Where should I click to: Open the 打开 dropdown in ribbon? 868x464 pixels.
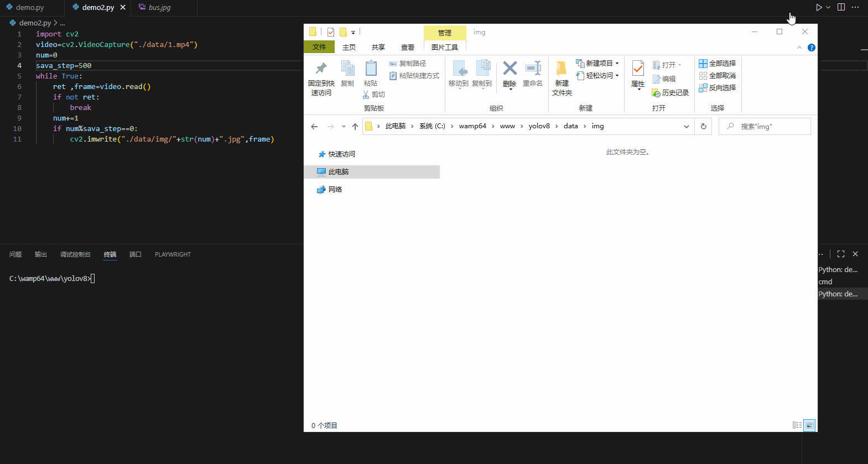point(667,65)
